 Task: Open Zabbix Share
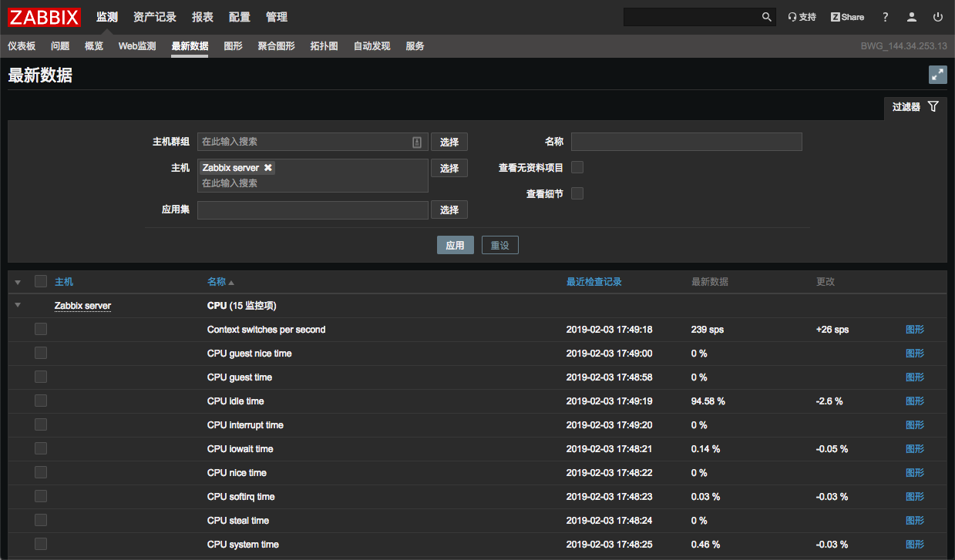(x=847, y=17)
